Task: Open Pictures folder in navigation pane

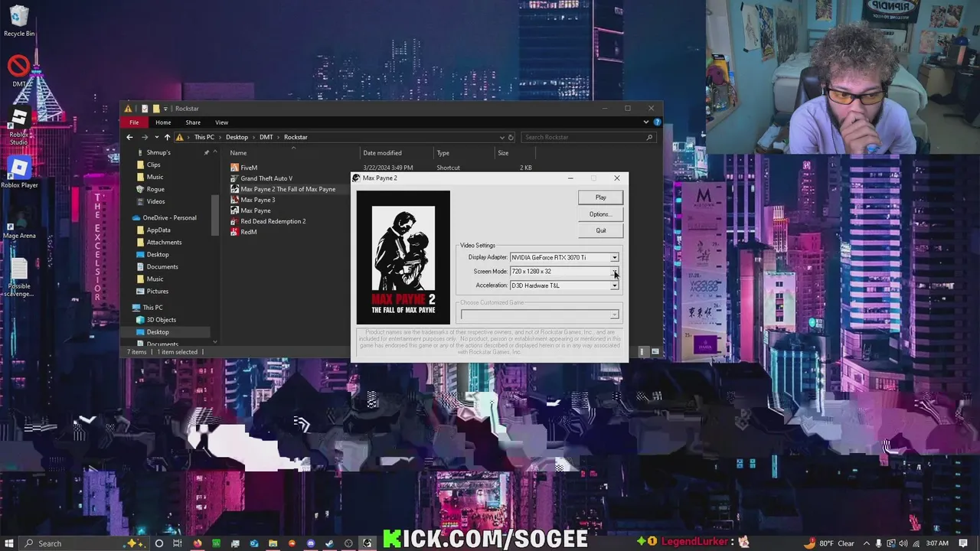Action: pos(157,291)
